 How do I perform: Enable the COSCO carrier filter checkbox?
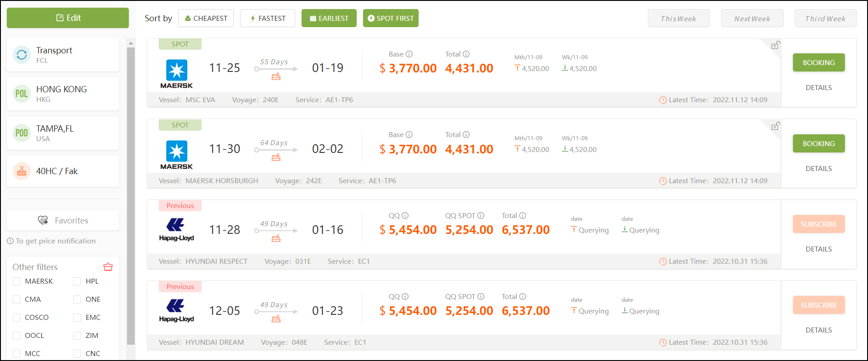click(x=17, y=318)
